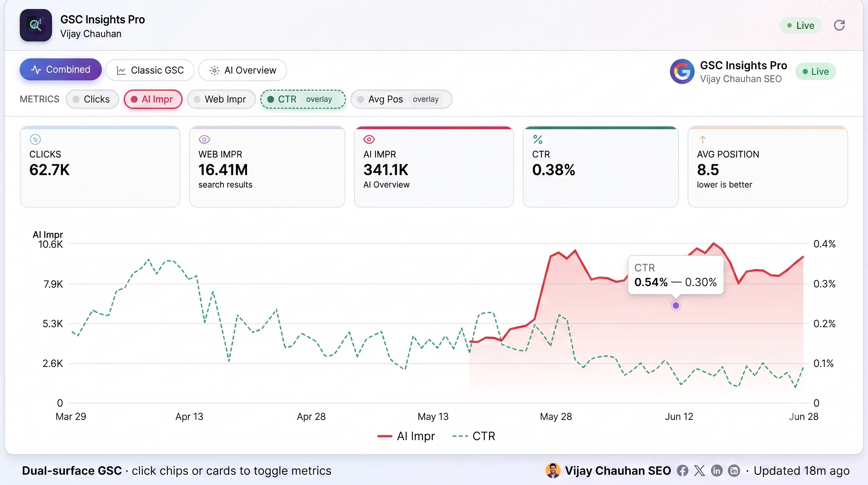Viewport: 868px width, 485px height.
Task: Switch to the AI Overview tab
Action: tap(243, 70)
